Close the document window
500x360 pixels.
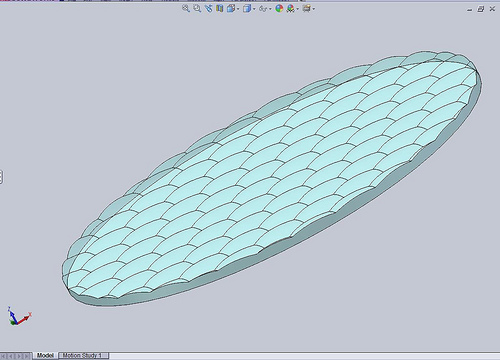click(492, 9)
